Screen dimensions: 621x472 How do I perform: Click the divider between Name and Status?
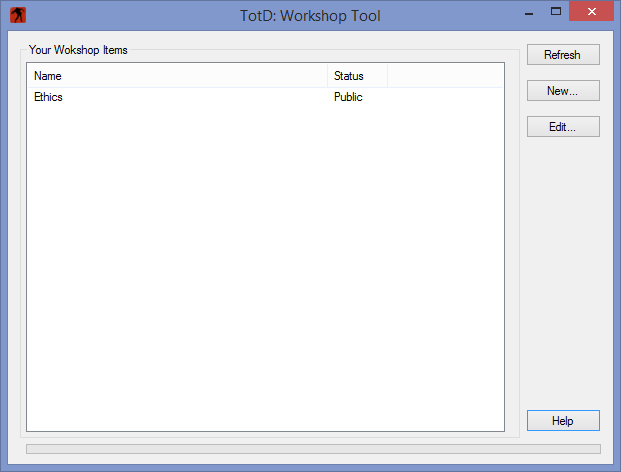pyautogui.click(x=328, y=76)
